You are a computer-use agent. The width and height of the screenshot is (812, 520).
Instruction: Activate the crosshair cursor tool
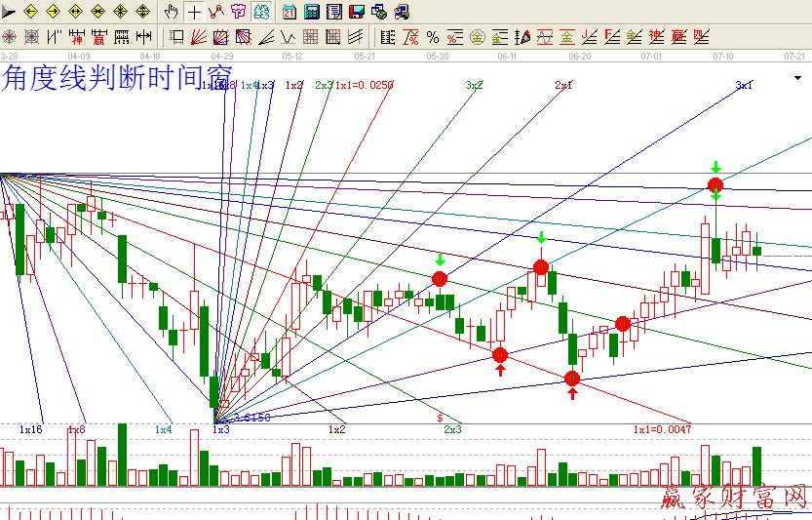pos(194,12)
